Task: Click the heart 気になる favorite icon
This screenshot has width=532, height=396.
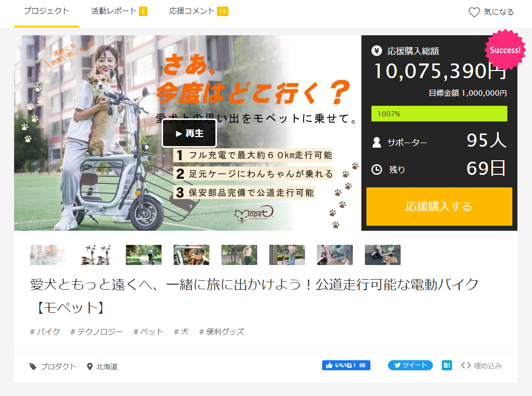Action: click(x=474, y=12)
